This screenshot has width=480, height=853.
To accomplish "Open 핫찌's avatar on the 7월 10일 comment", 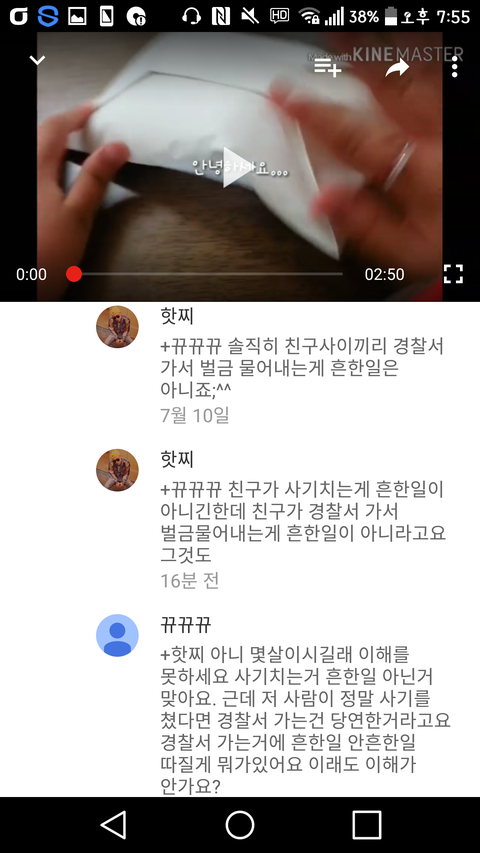I will click(117, 326).
